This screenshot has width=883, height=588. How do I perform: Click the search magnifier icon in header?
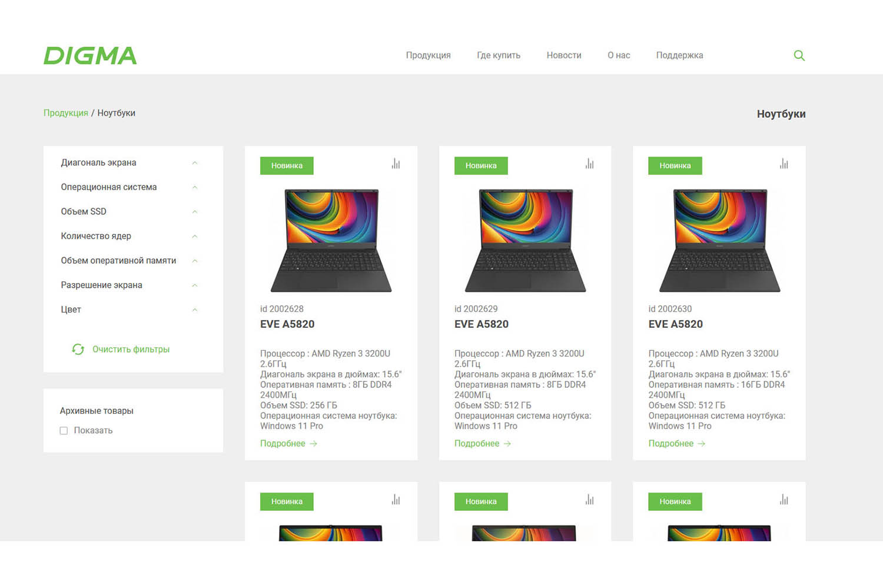799,55
